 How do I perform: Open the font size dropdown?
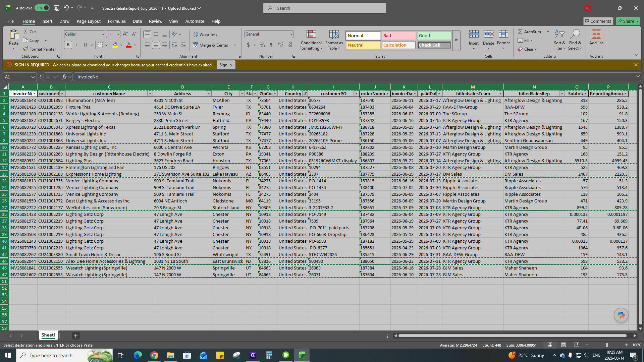[118, 34]
